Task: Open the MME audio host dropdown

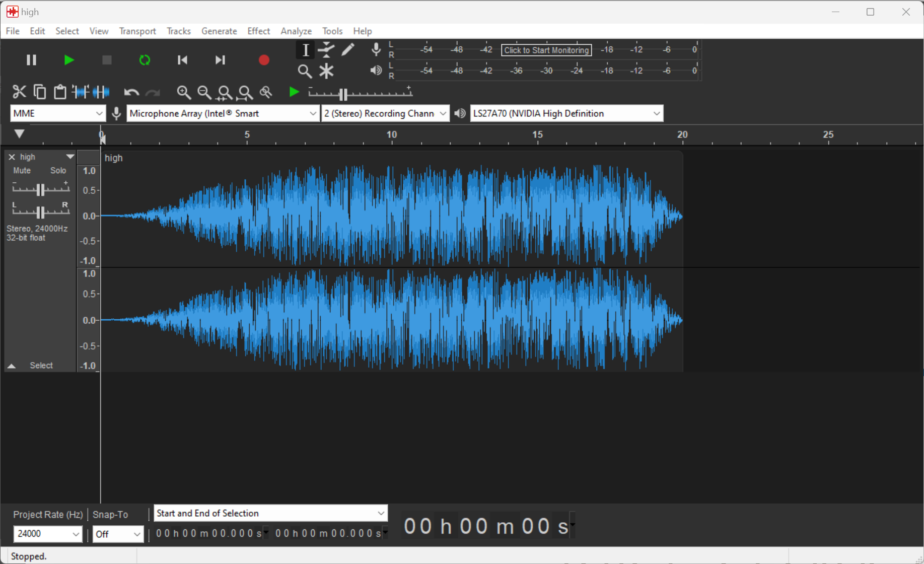Action: tap(57, 113)
